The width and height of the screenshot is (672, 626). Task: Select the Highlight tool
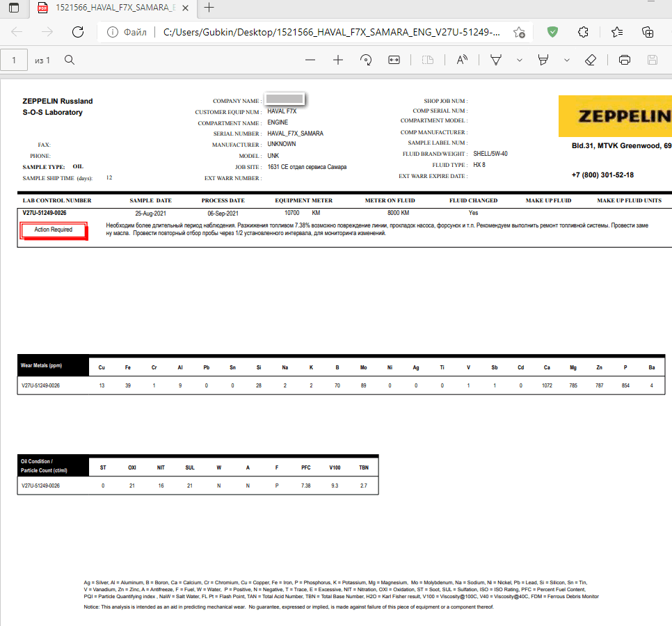[x=543, y=60]
